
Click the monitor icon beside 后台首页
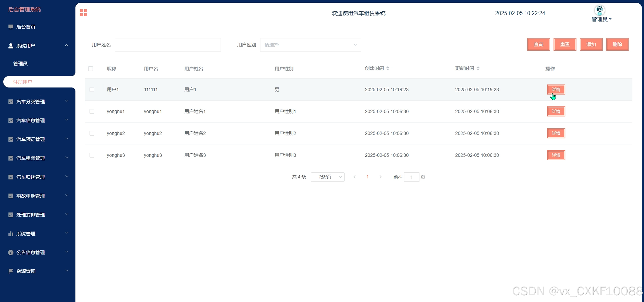(11, 27)
